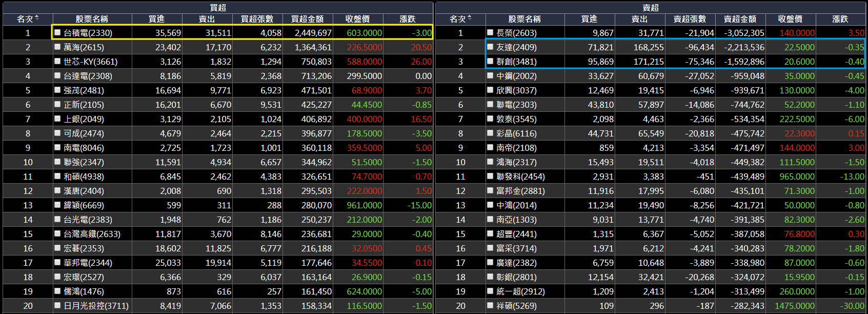Tick the checkbox for 友達(2409)
The image size is (868, 314).
[490, 47]
